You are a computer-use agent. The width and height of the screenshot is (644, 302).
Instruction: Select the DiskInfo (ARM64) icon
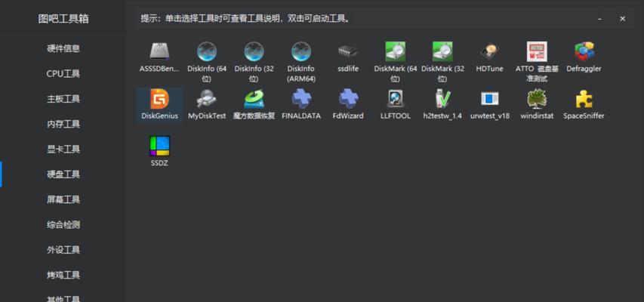(301, 52)
